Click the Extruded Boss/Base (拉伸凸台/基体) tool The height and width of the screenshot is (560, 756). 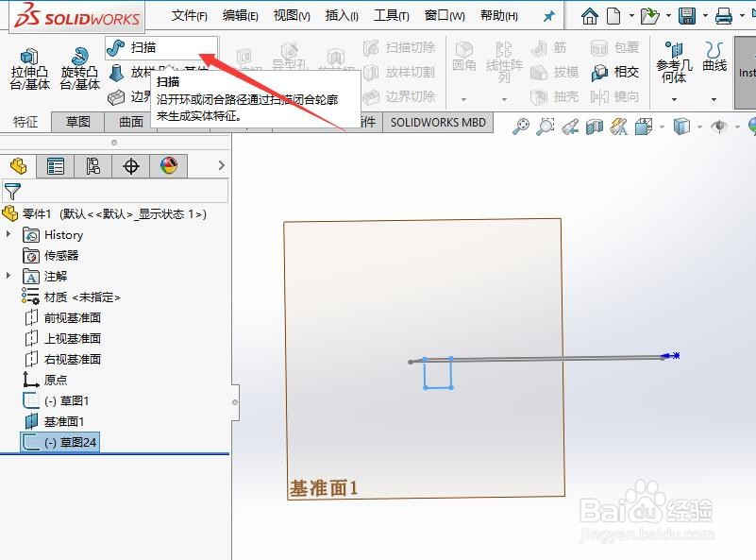30,70
